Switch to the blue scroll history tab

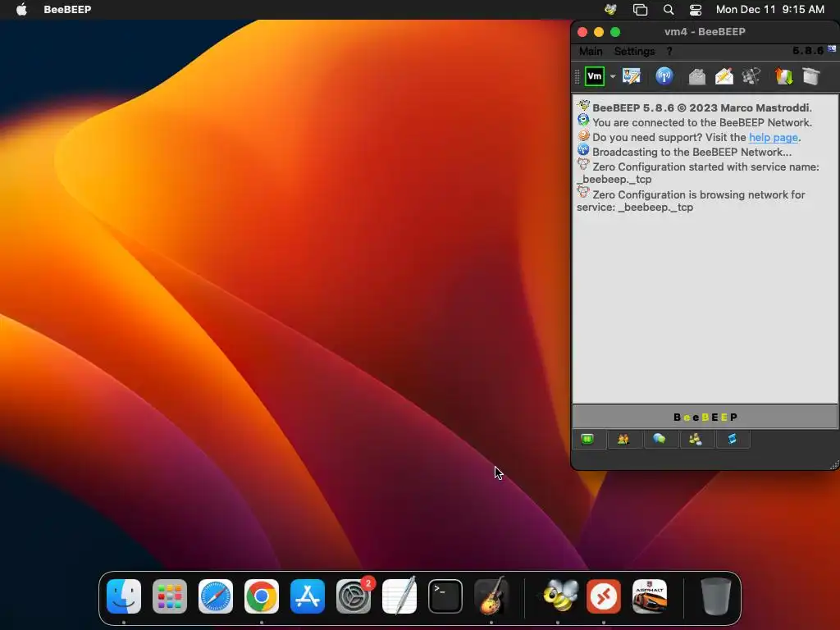732,440
